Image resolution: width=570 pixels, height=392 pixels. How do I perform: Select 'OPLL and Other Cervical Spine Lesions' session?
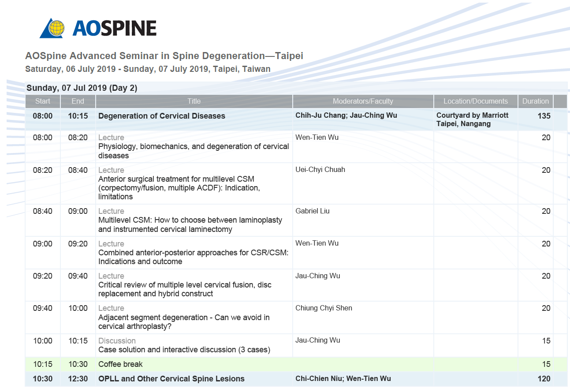[171, 379]
